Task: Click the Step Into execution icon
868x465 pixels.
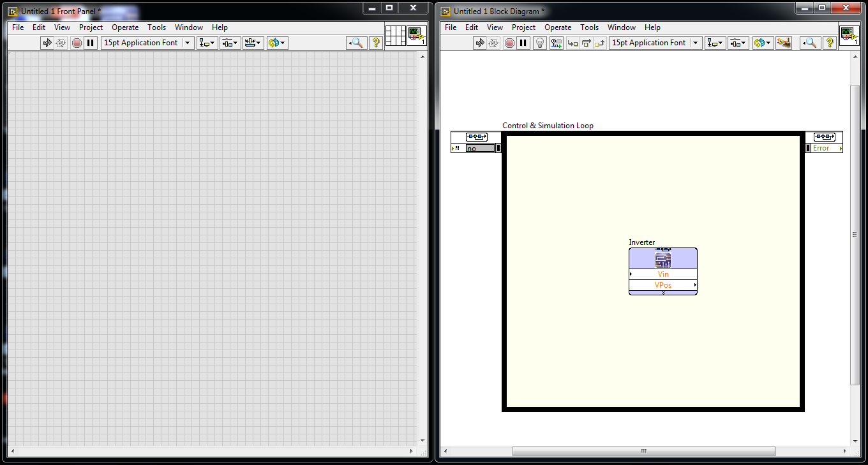Action: coord(571,43)
